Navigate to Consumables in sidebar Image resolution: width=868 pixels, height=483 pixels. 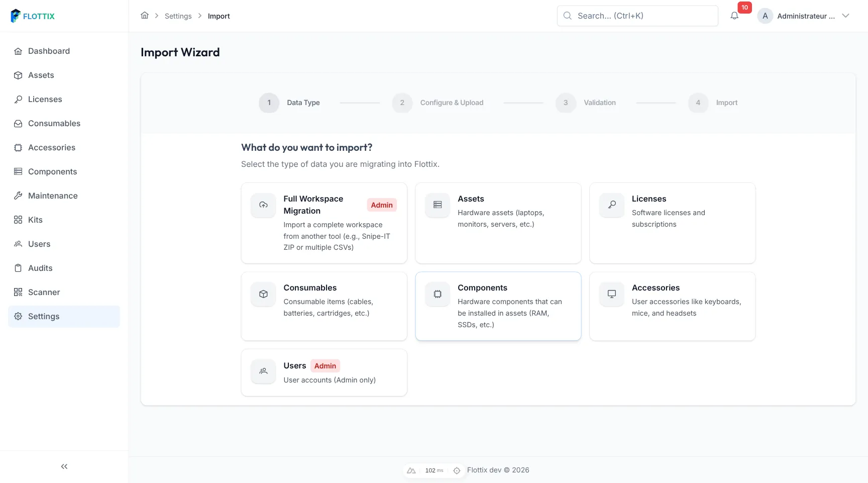pyautogui.click(x=64, y=124)
